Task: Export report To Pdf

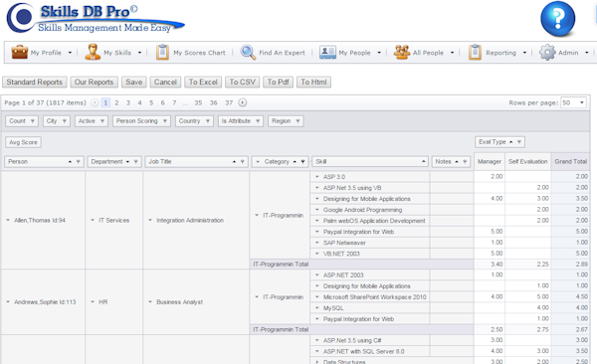Action: 278,82
